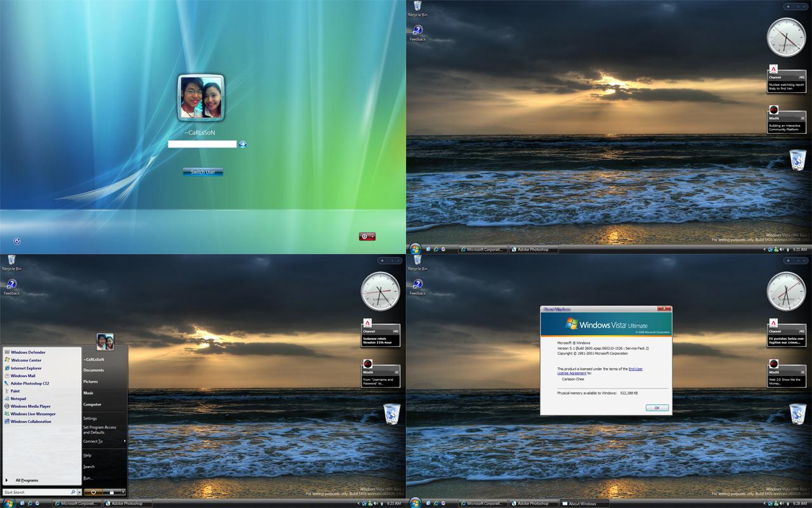
Task: Open the Sudanese rebels threaten headline
Action: click(x=381, y=340)
